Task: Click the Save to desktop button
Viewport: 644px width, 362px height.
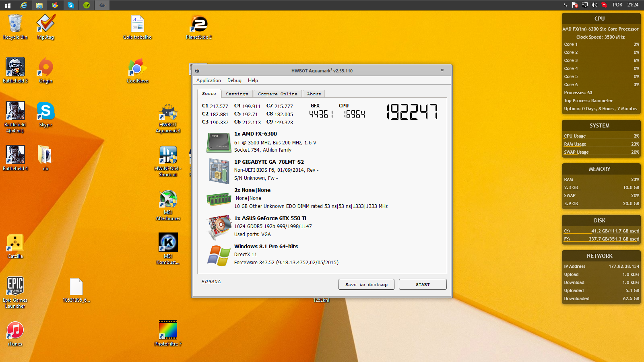Action: (366, 284)
